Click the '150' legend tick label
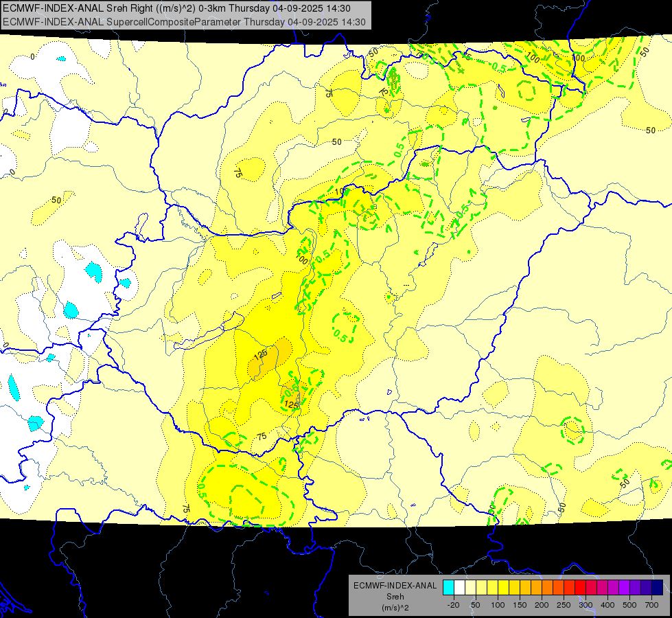 pos(520,605)
